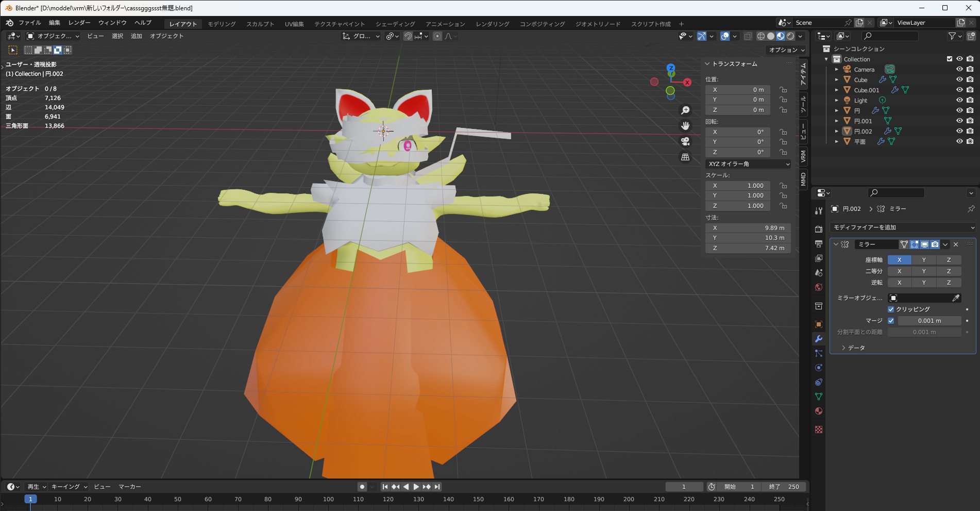Viewport: 980px width, 511px height.
Task: Open the XYZ オイラー角 rotation mode dropdown
Action: pos(748,164)
